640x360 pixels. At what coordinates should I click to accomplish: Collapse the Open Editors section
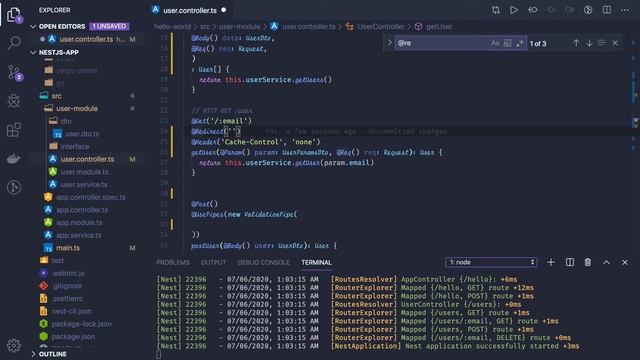pyautogui.click(x=33, y=27)
